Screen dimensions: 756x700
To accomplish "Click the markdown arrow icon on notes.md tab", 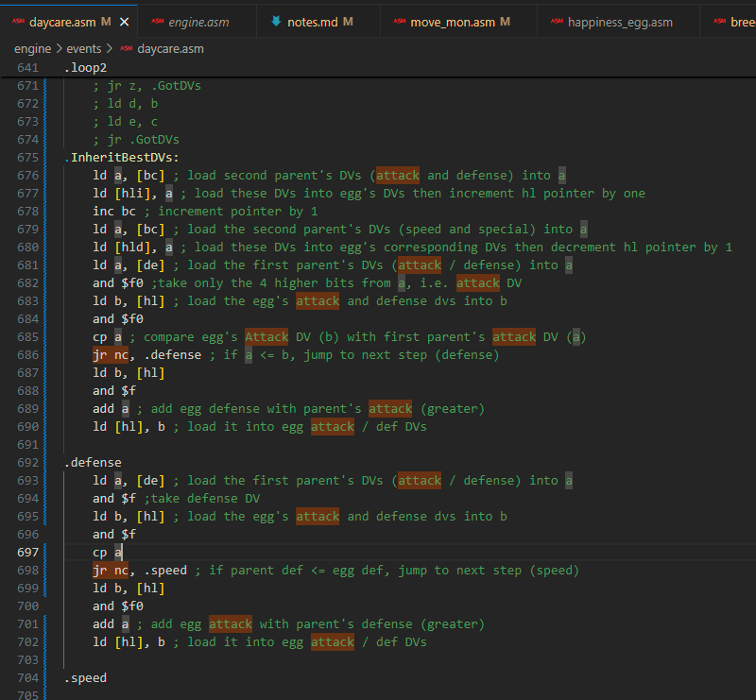I will click(276, 21).
